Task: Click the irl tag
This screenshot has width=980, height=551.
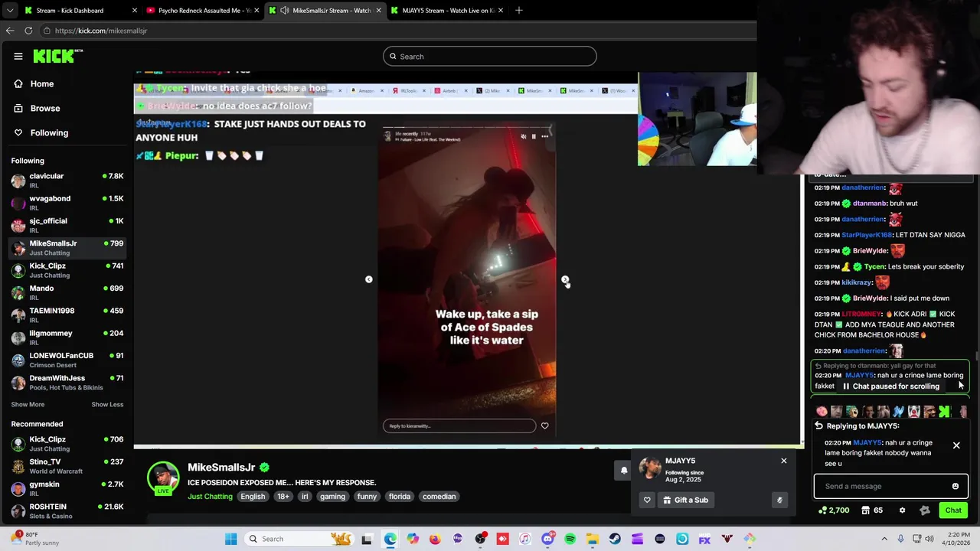Action: 305,497
